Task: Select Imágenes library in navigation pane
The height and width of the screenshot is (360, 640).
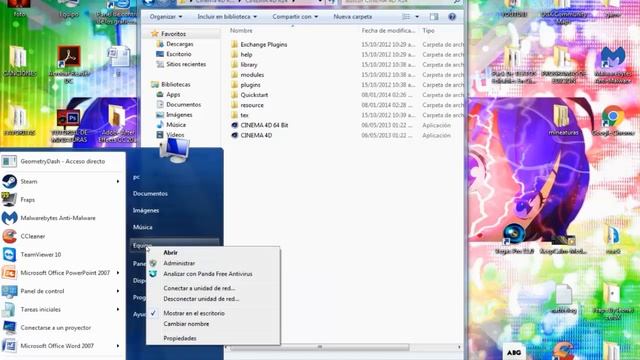Action: pyautogui.click(x=179, y=115)
